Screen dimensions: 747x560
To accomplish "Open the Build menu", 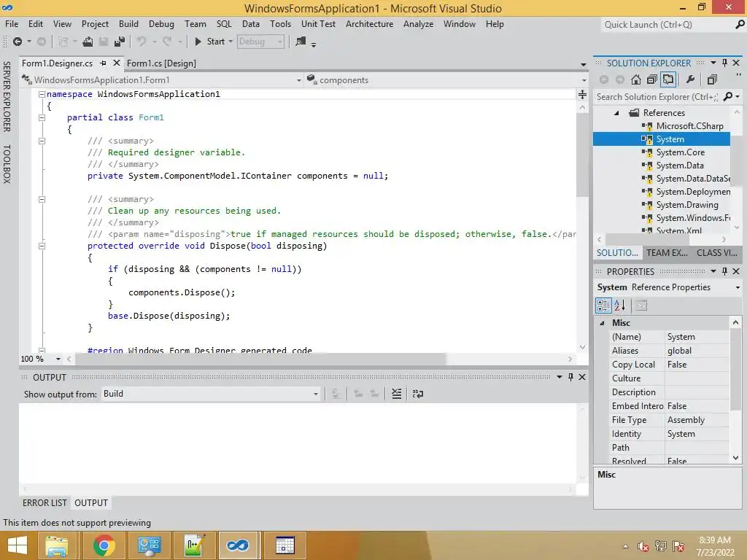I will pyautogui.click(x=128, y=24).
